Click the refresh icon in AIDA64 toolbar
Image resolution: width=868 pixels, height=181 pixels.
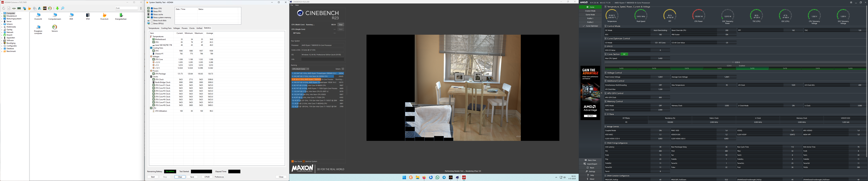click(x=4, y=8)
